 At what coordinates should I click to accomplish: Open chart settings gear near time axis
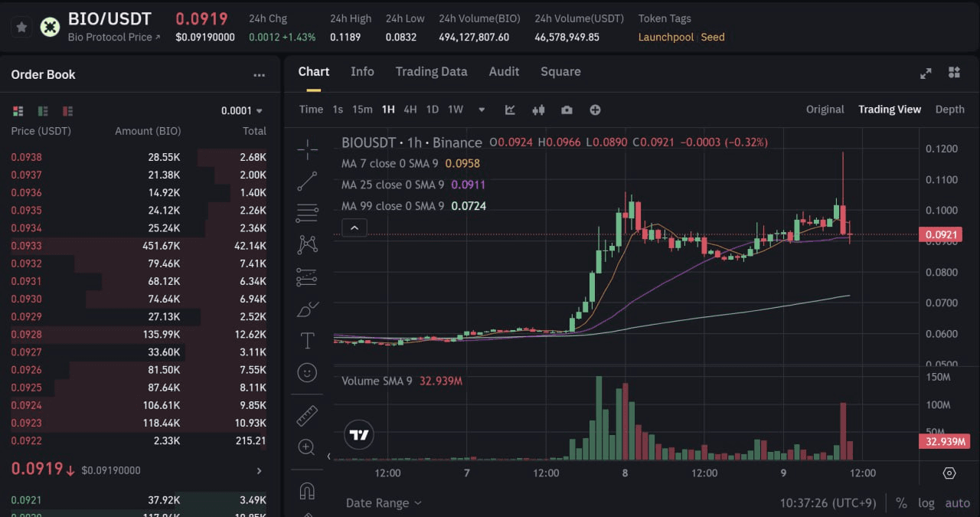coord(949,473)
